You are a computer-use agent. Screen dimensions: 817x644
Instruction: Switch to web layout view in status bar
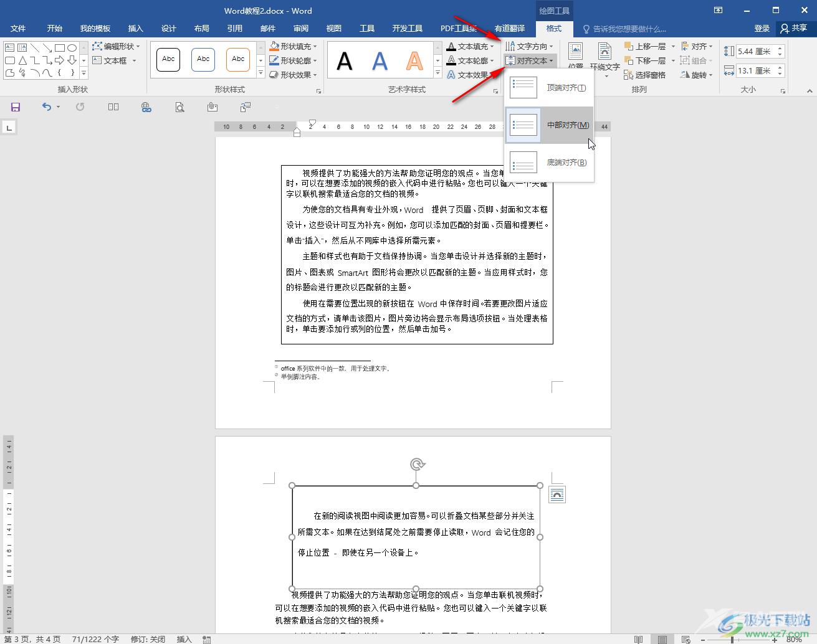point(686,639)
